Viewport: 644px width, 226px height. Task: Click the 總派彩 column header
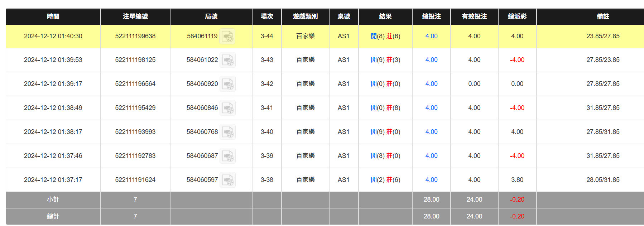point(517,16)
